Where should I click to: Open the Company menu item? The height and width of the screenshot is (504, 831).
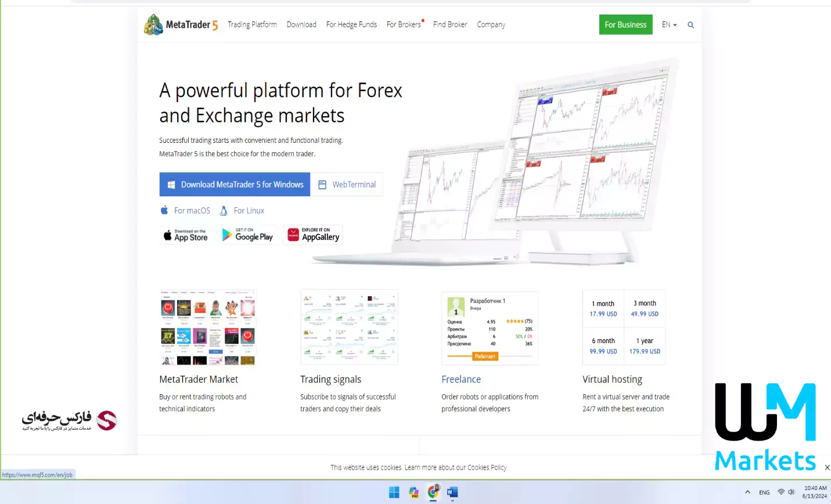(x=491, y=24)
